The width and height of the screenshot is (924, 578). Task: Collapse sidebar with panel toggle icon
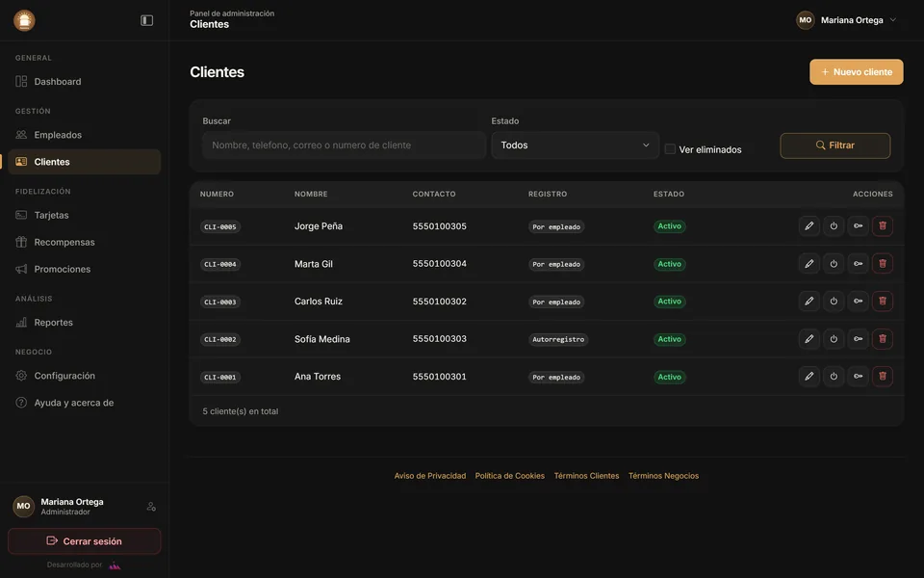point(146,20)
